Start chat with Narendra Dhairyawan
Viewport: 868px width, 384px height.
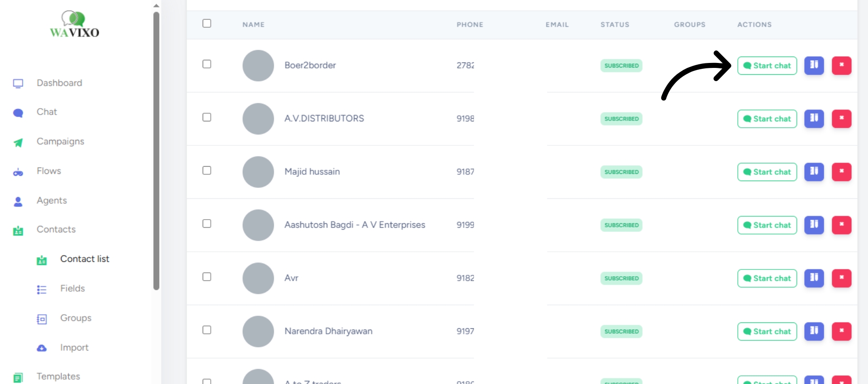[x=767, y=331]
